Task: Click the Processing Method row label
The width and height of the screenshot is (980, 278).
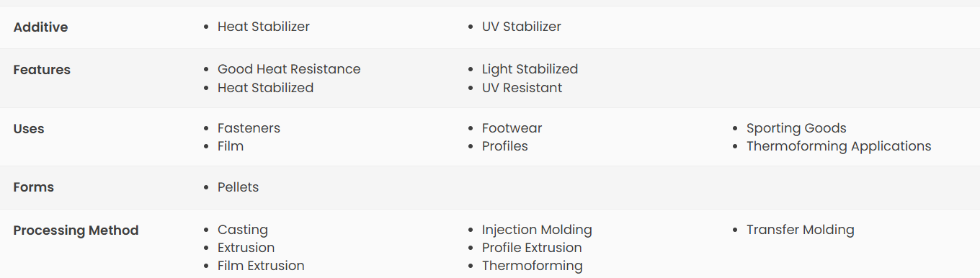Action: coord(76,230)
